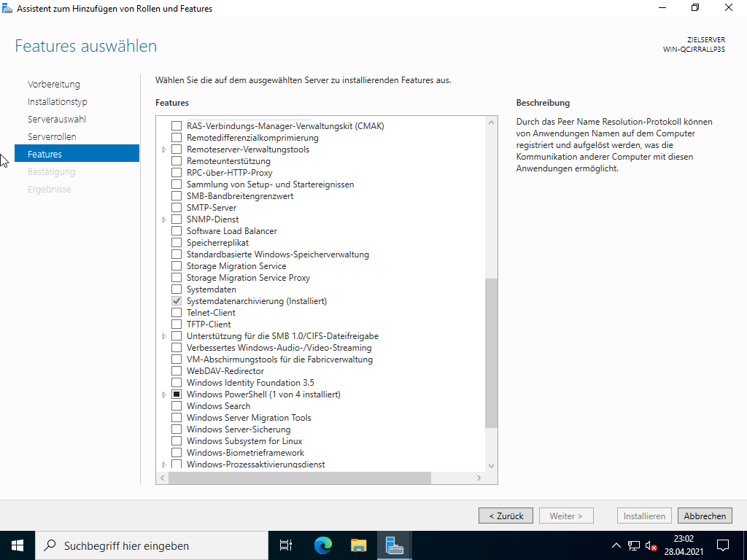The width and height of the screenshot is (747, 560).
Task: Click the wizard title bar icon
Action: point(7,8)
